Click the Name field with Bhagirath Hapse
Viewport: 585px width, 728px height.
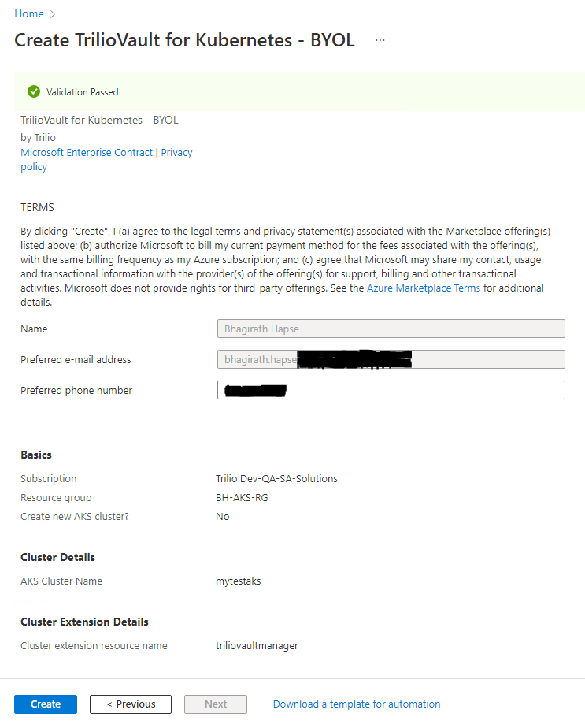[x=391, y=329]
